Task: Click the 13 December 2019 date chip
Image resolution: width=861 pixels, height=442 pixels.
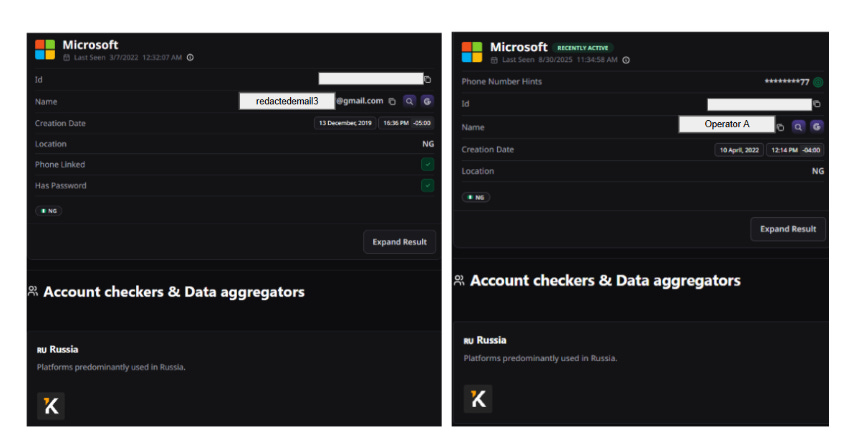Action: 345,123
